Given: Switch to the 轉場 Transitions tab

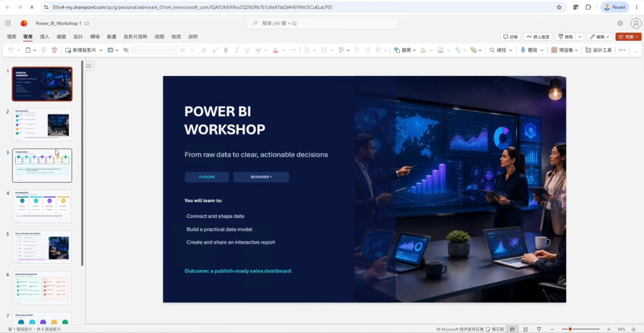Looking at the screenshot, I should point(95,36).
